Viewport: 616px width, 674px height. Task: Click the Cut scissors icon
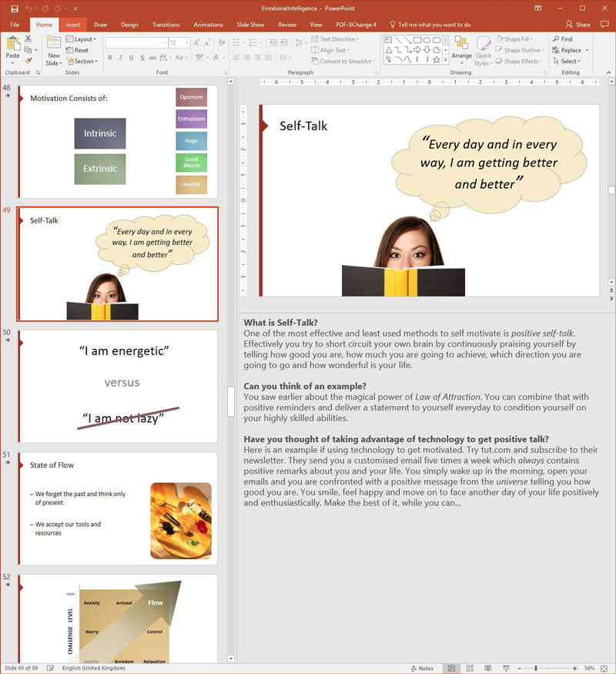[x=28, y=39]
